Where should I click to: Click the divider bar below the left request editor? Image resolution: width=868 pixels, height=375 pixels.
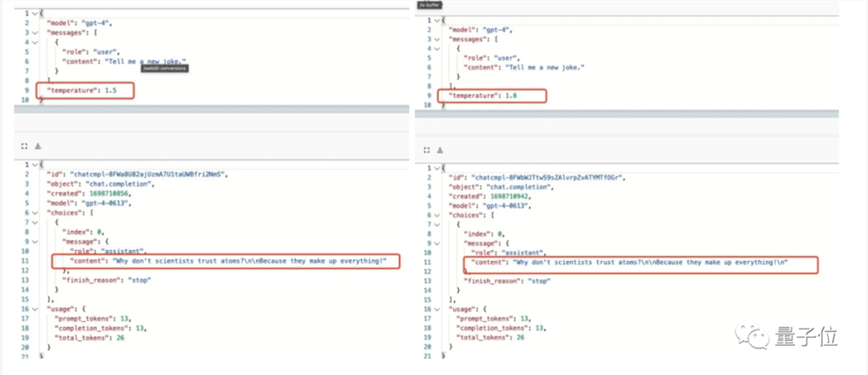[x=208, y=109]
